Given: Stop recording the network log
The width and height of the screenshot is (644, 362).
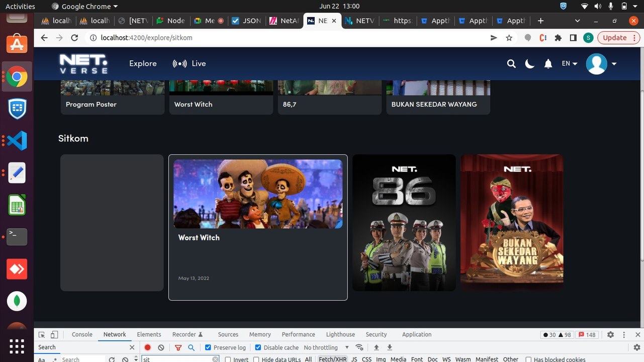Looking at the screenshot, I should [148, 347].
